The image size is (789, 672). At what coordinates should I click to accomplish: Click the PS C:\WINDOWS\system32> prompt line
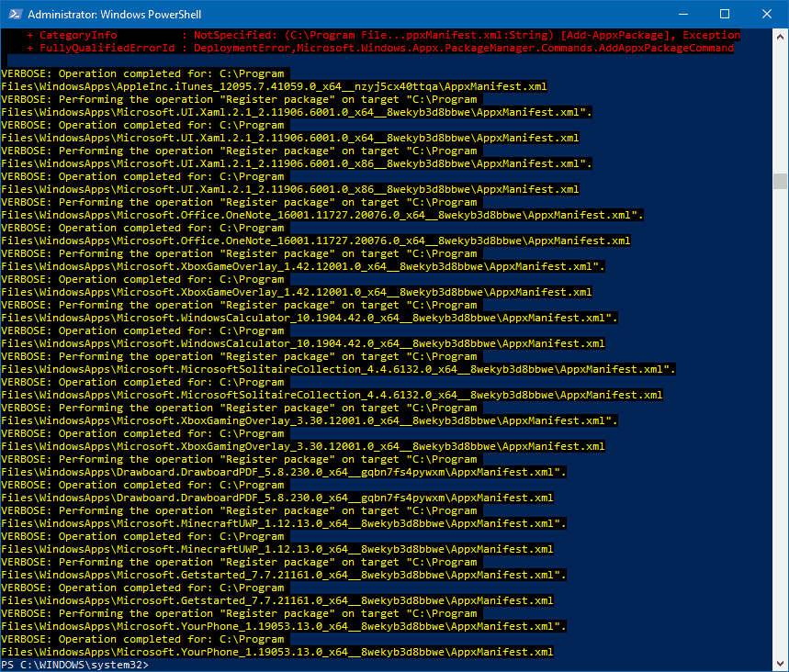75,665
